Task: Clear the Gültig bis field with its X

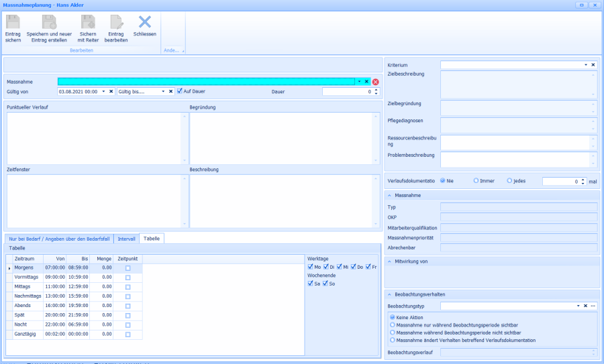Action: click(170, 92)
